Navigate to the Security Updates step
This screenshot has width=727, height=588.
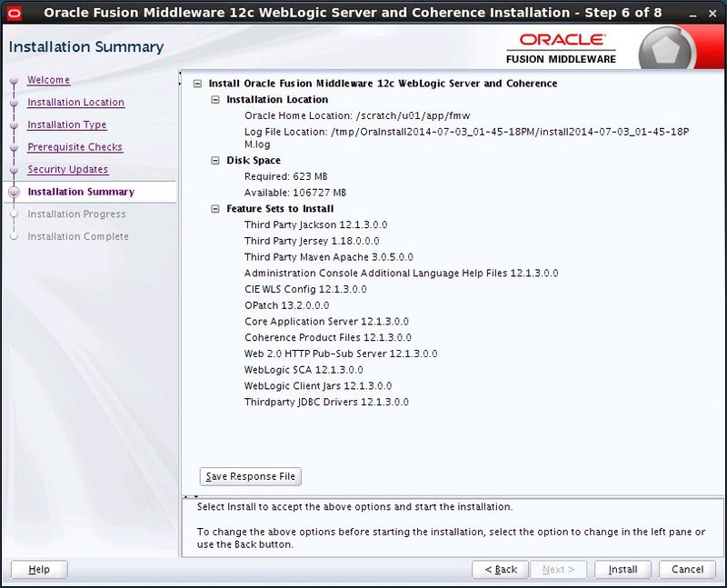[67, 169]
